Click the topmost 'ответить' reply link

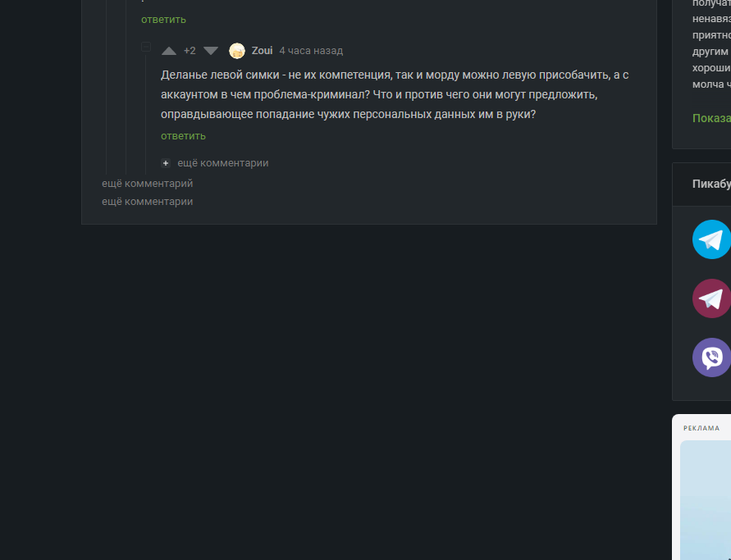coord(163,20)
